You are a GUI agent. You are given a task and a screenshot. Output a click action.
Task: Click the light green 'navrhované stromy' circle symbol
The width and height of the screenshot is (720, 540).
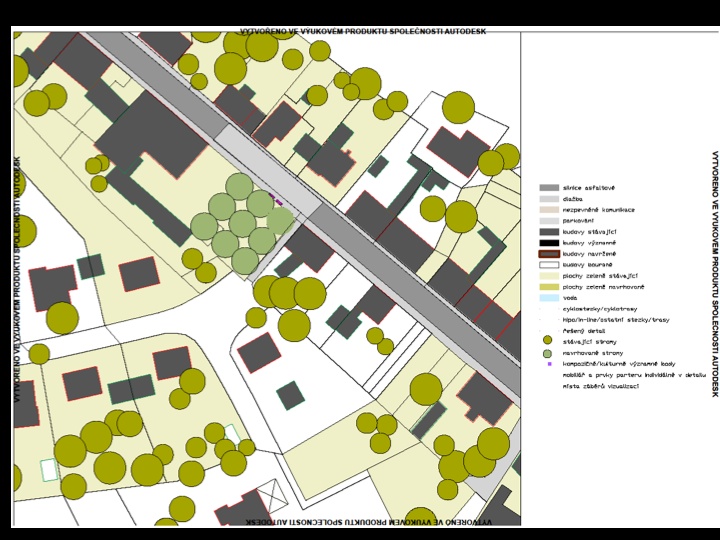point(547,353)
